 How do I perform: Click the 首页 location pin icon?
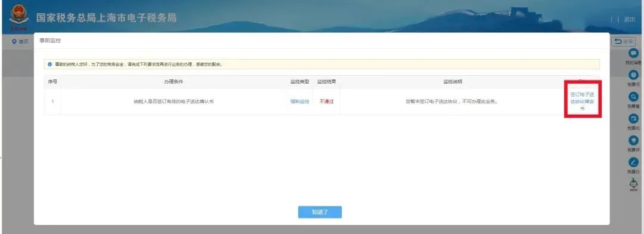tap(14, 42)
